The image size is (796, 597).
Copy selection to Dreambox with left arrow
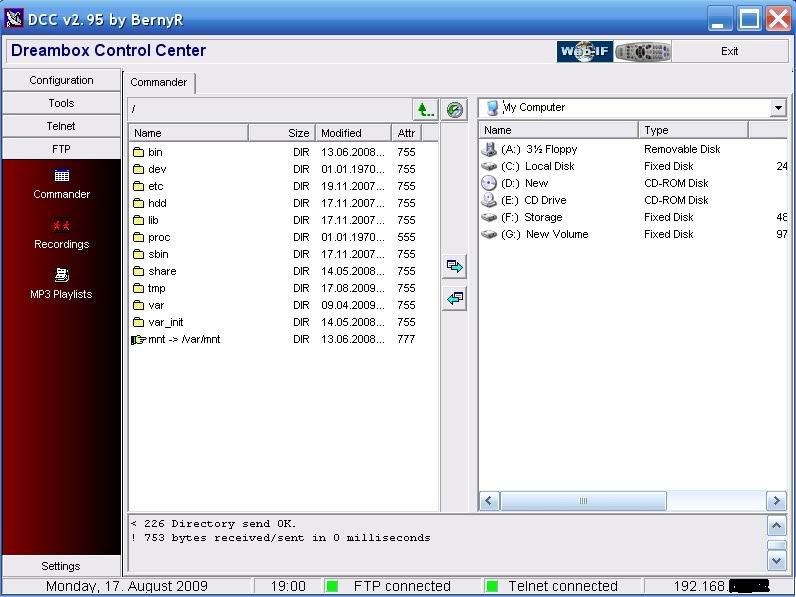click(x=454, y=298)
